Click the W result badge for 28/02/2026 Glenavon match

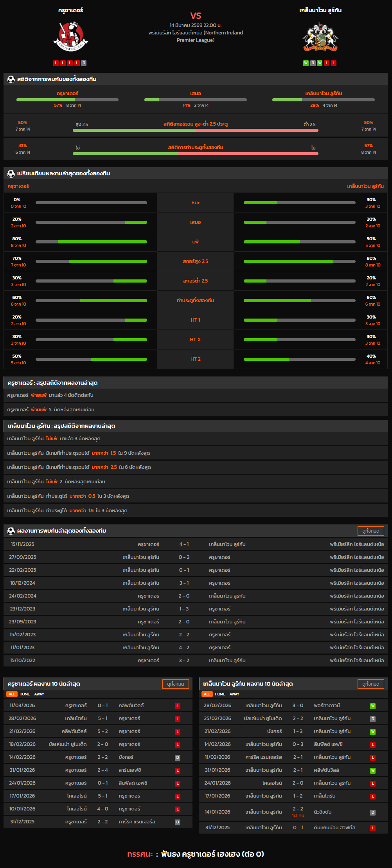pyautogui.click(x=372, y=706)
